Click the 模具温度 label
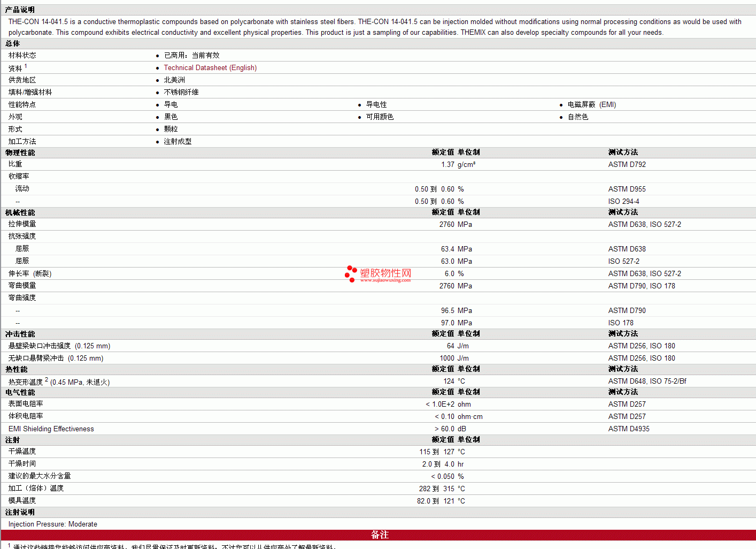Image resolution: width=756 pixels, height=549 pixels. (22, 501)
